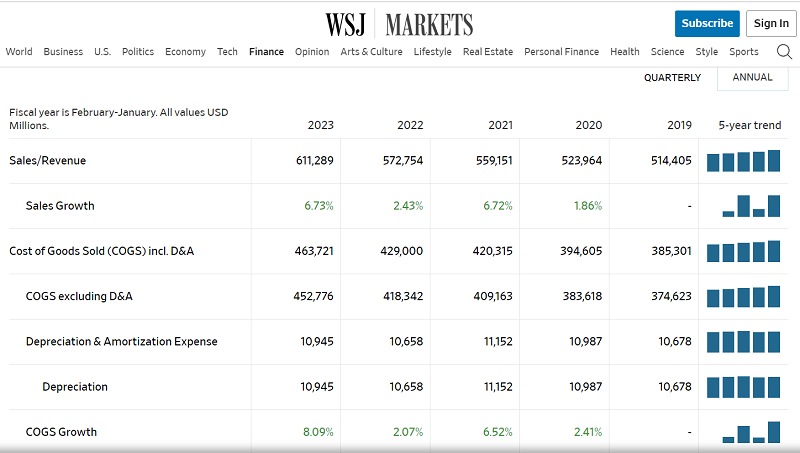Viewport: 800px width, 453px height.
Task: Click Depreciation & Amortization Expense trend chart
Action: pyautogui.click(x=743, y=342)
